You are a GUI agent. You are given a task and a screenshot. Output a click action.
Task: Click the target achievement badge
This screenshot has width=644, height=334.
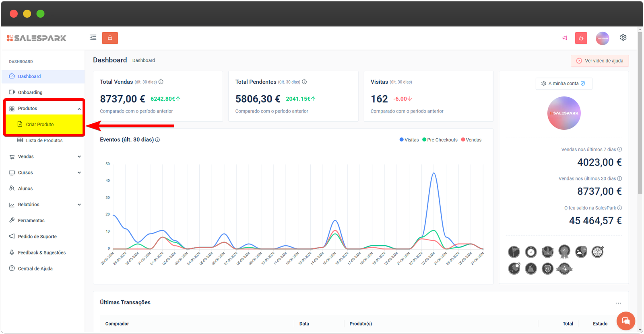598,252
